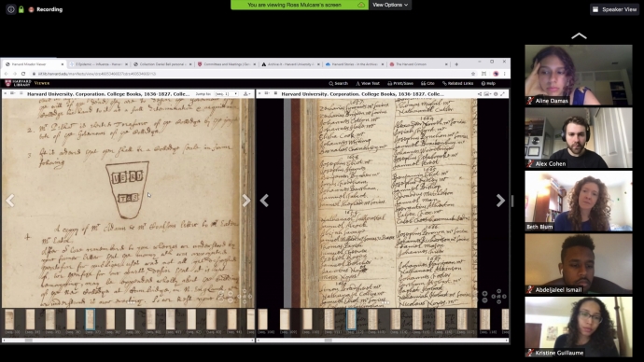This screenshot has height=362, width=644.
Task: Bookmark page with the star icon
Action: tap(473, 74)
